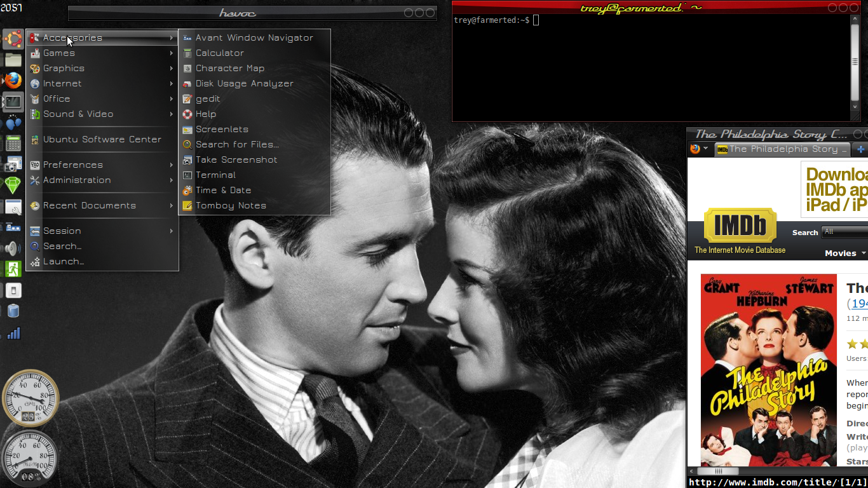
Task: Expand the Graphics submenu
Action: [102, 69]
